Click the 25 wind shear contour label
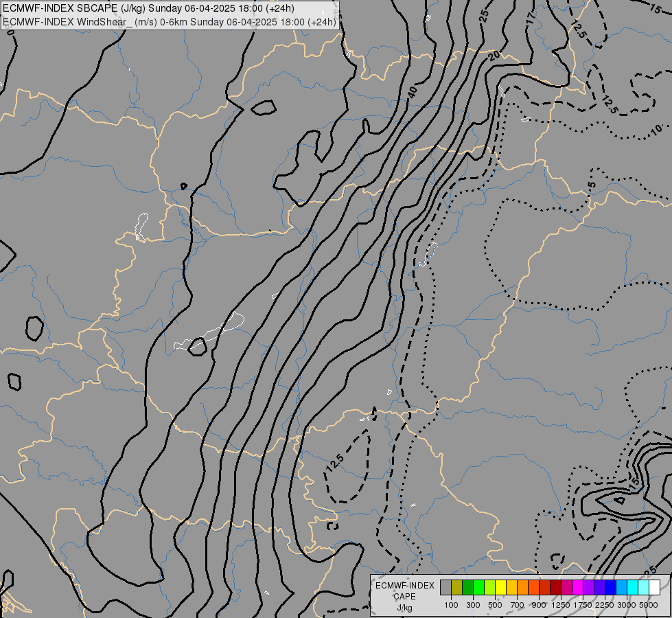The image size is (672, 618). 483,16
